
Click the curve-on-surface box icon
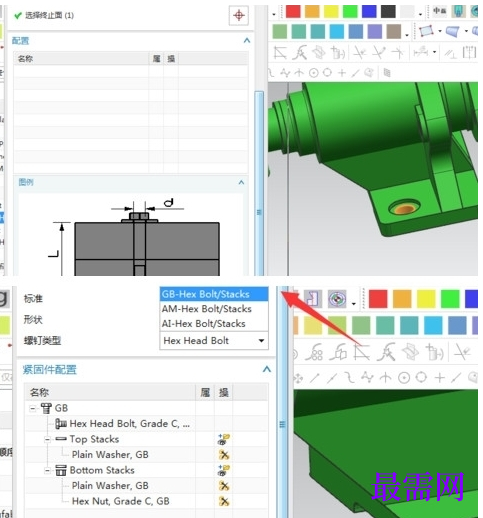pos(339,352)
